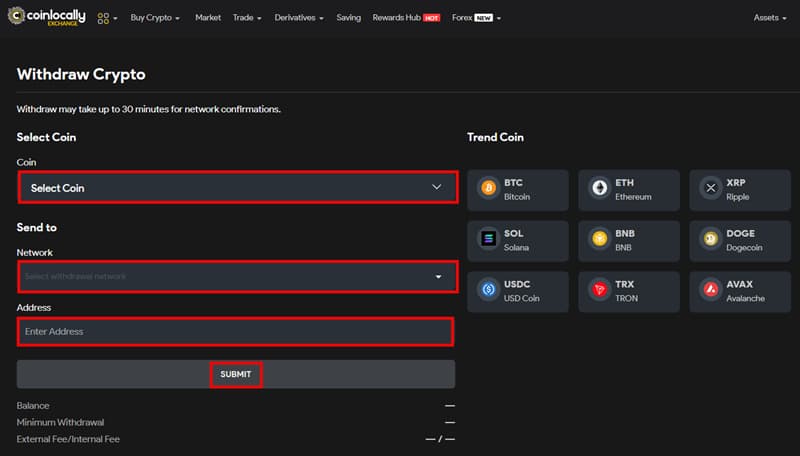
Task: Click the Ethereum coin icon
Action: (599, 188)
